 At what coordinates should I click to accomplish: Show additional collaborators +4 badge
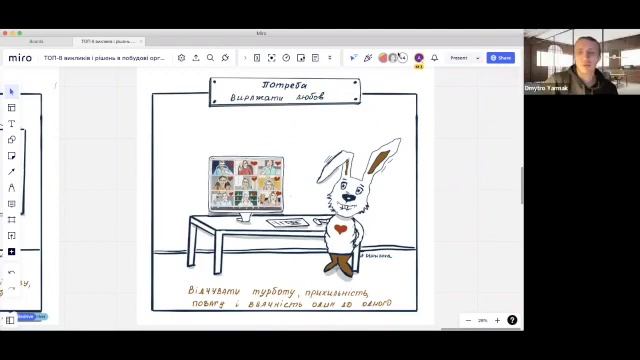[x=403, y=58]
